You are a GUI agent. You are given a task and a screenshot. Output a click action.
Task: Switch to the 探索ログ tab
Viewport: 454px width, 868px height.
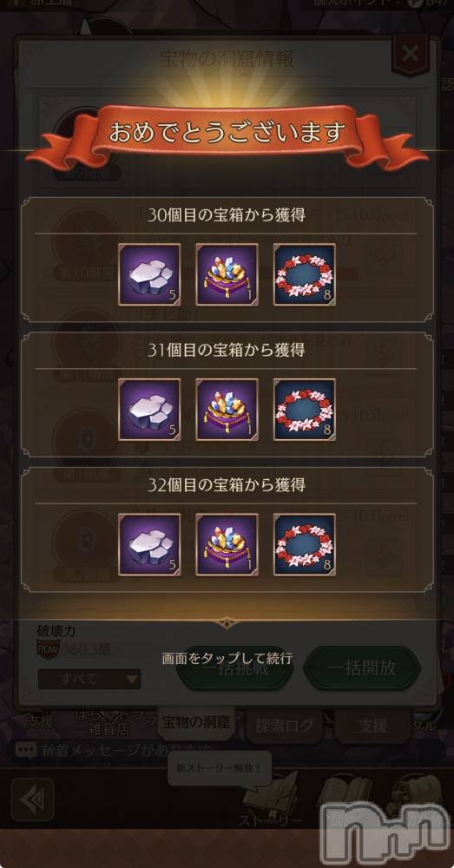(284, 725)
